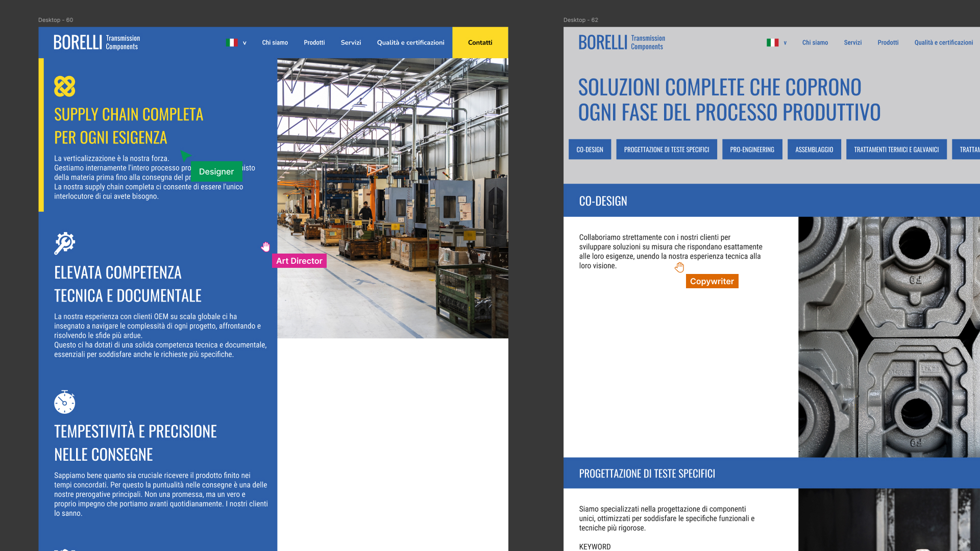The width and height of the screenshot is (980, 551).
Task: Open Servizi in Desktop 62 nav
Action: (853, 43)
